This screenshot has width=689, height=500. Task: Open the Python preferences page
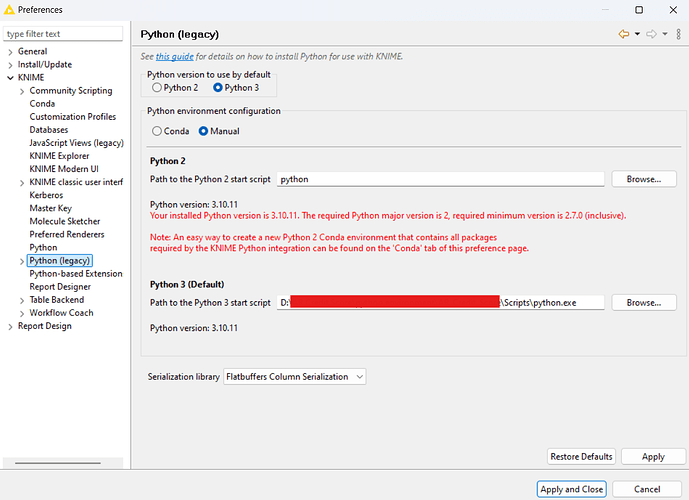[43, 247]
